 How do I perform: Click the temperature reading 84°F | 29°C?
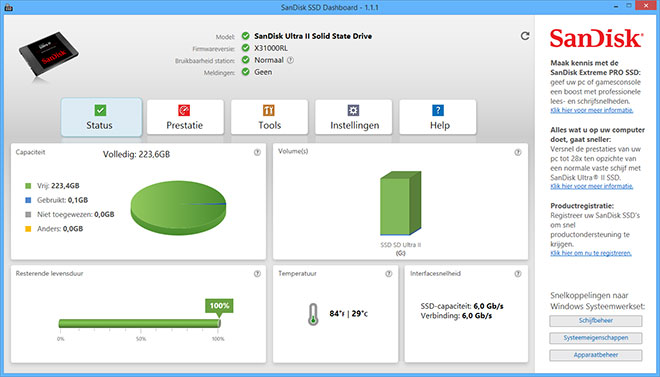[349, 314]
